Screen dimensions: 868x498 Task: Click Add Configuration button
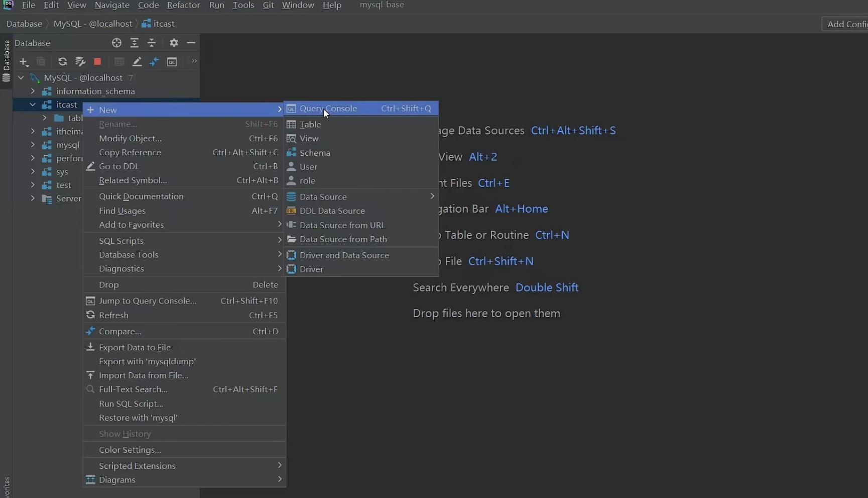[x=845, y=24]
